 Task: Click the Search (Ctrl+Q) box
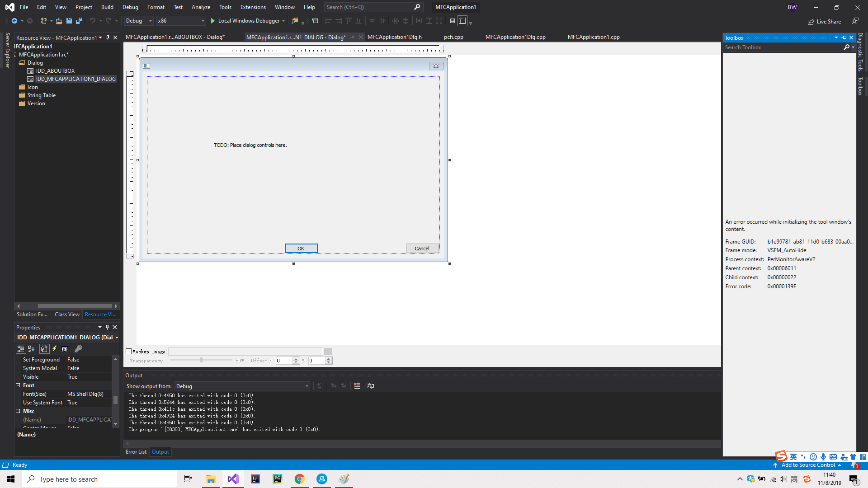[373, 7]
